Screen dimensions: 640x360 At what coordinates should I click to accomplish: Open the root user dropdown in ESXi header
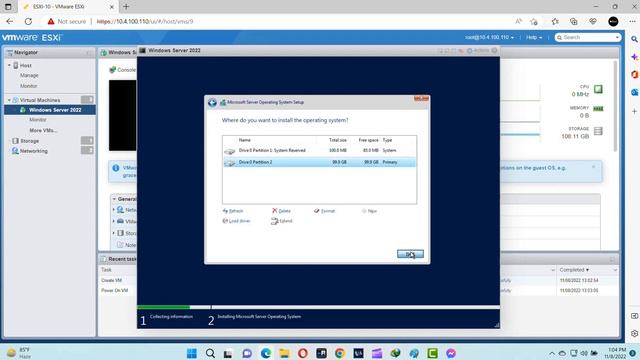[x=489, y=37]
